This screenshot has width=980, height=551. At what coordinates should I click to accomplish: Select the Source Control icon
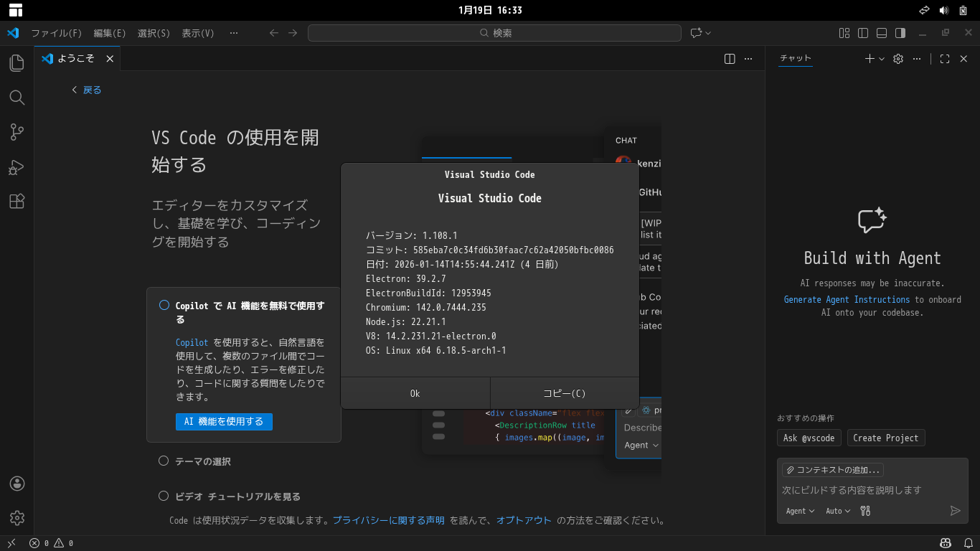tap(17, 132)
